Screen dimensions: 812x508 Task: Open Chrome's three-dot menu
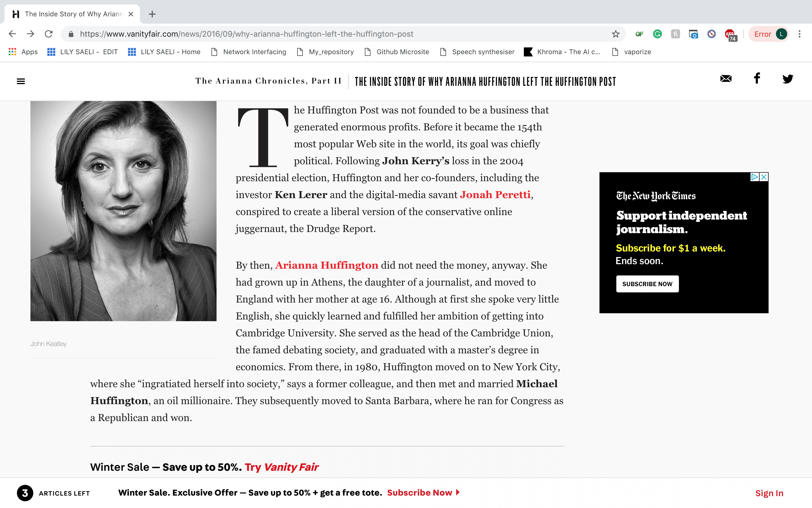tap(800, 34)
